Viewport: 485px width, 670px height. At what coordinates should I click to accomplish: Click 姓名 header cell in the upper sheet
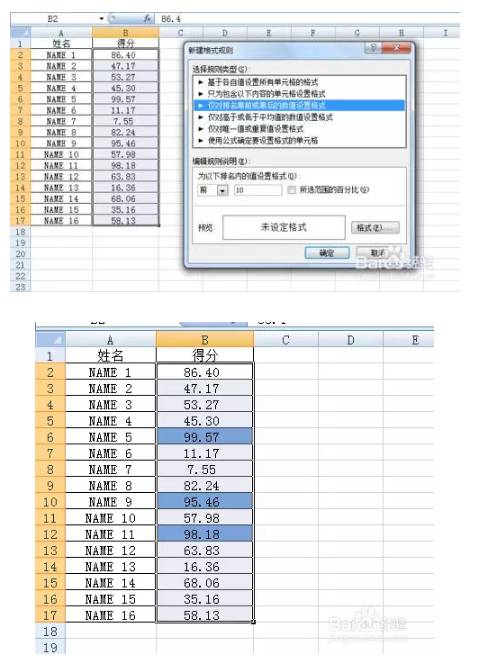click(61, 44)
